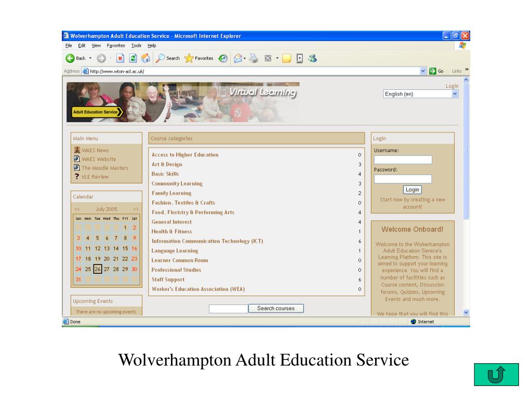Image resolution: width=532 pixels, height=399 pixels.
Task: Open the Help menu
Action: (152, 46)
